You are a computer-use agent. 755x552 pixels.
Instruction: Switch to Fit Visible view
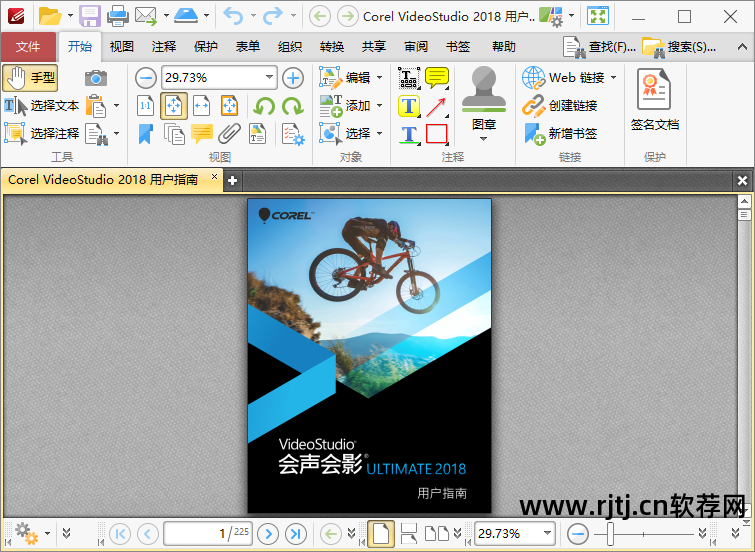tap(229, 105)
